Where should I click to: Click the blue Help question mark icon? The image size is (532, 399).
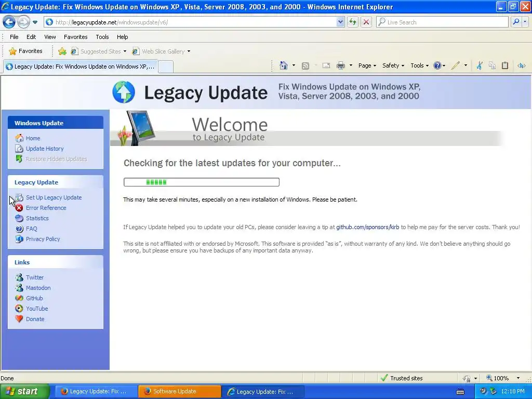point(437,65)
